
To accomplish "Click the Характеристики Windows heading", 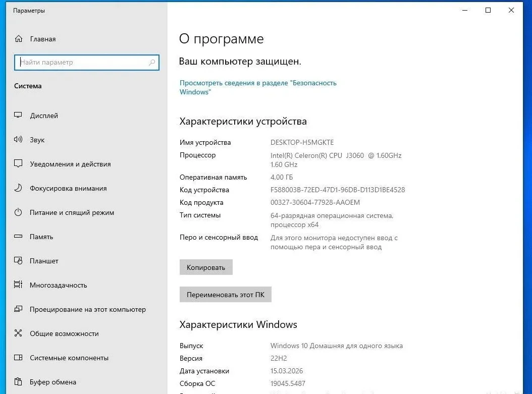I will tap(238, 324).
